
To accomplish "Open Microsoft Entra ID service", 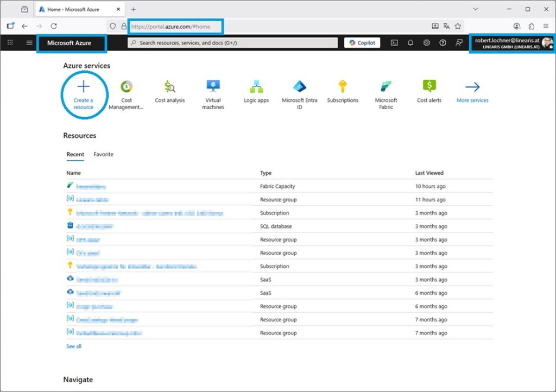I will pos(300,95).
